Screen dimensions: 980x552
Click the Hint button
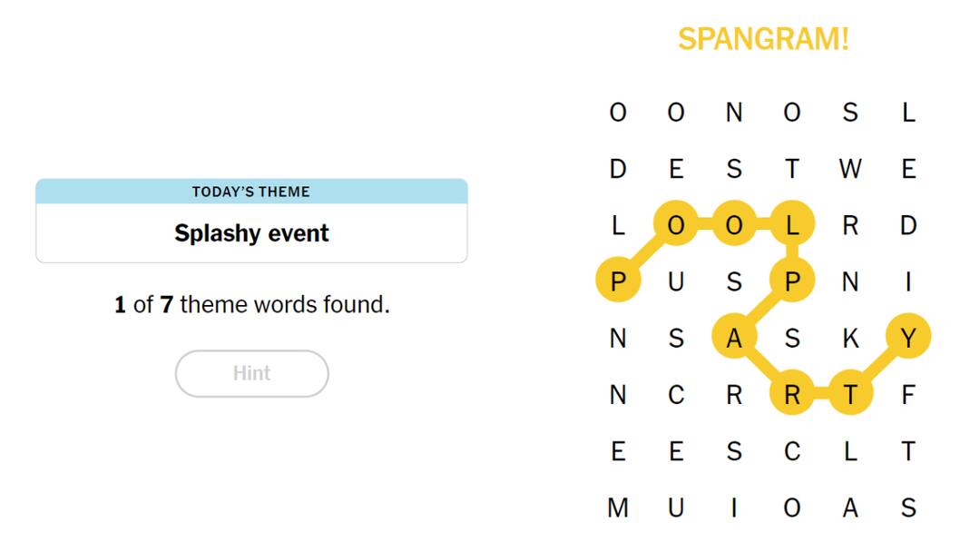click(x=251, y=373)
